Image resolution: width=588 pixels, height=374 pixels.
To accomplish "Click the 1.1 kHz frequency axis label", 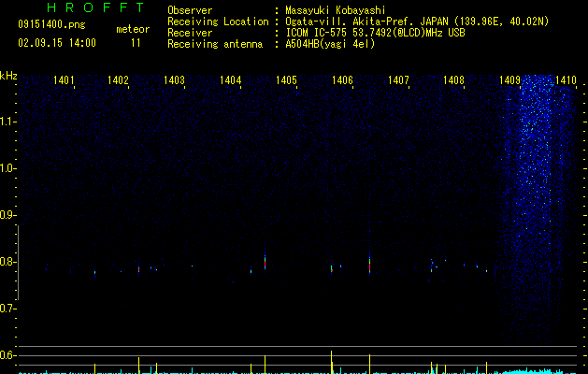I will point(7,122).
